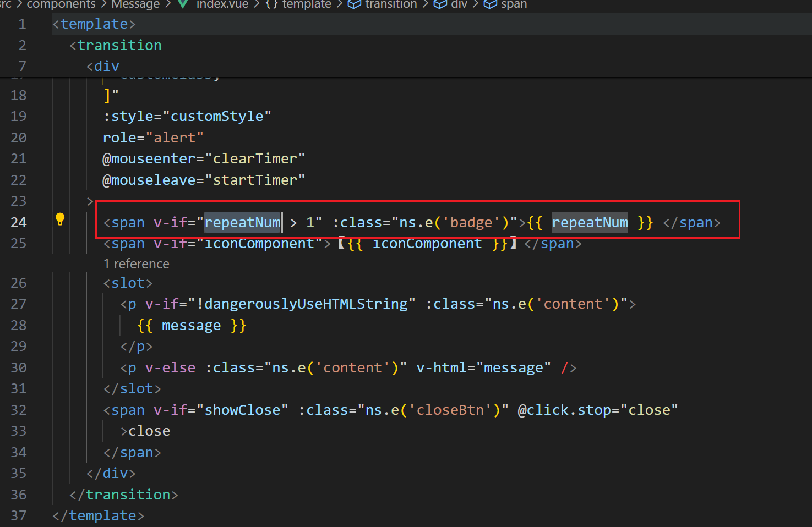Click the showClose text on line 32
This screenshot has width=812, height=527.
[x=243, y=409]
